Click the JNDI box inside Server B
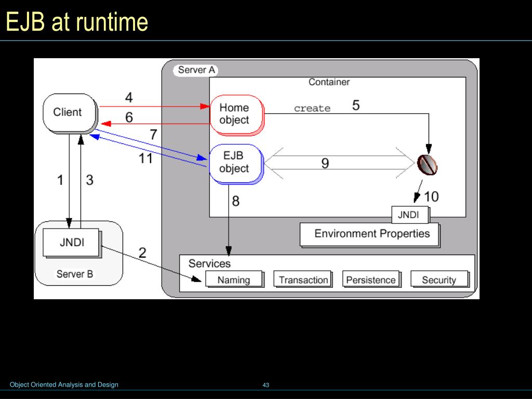Viewport: 532px width, 399px height. (72, 243)
